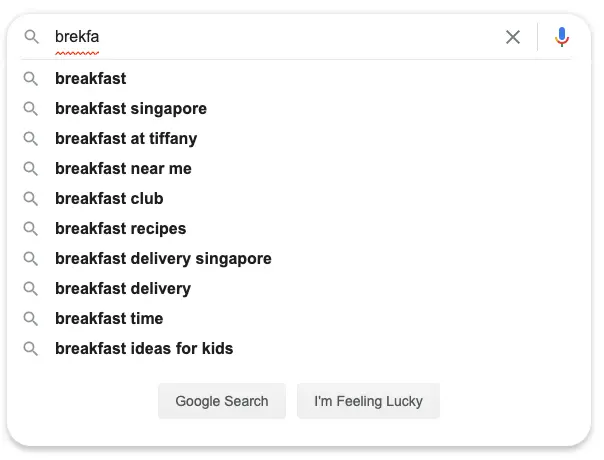Screen dimensions: 604x460
Task: Click magnifier icon beside 'breakfast recipes'
Action: (32, 228)
